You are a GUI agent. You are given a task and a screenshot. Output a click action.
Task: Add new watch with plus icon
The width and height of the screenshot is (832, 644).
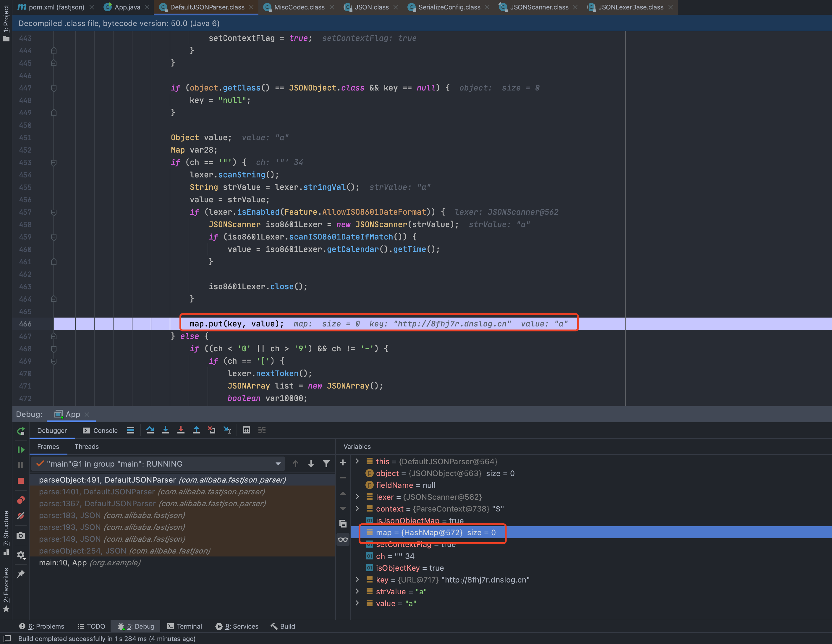click(343, 463)
